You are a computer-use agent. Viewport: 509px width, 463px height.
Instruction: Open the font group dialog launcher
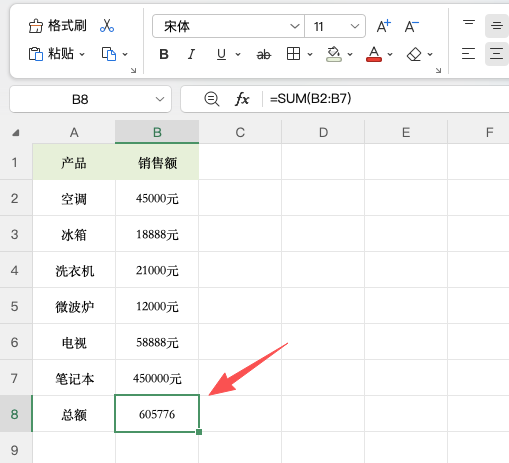[438, 70]
